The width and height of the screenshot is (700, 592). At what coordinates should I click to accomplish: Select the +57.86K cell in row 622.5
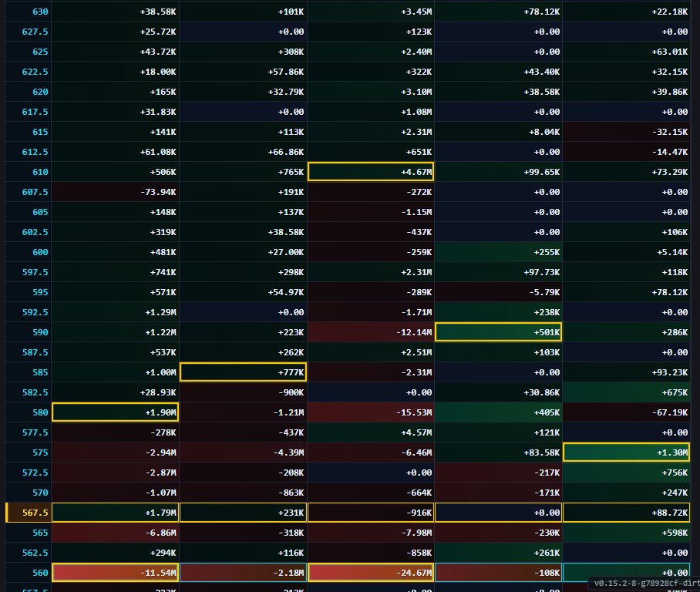pos(243,72)
